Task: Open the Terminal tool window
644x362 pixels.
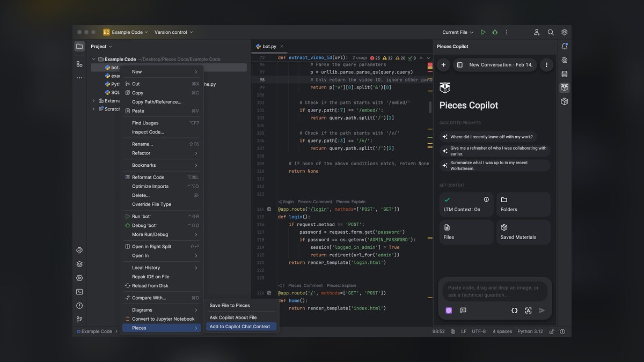Action: (79, 292)
